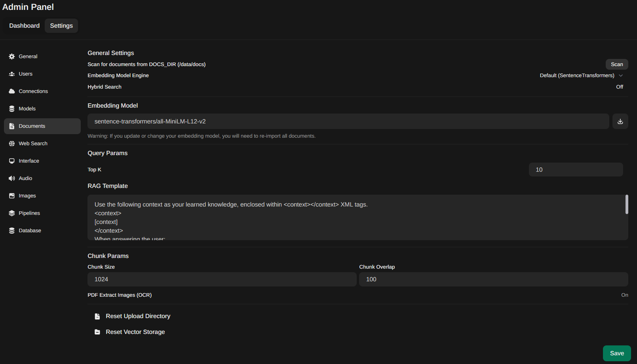The image size is (637, 364).
Task: Save the document settings
Action: click(616, 353)
